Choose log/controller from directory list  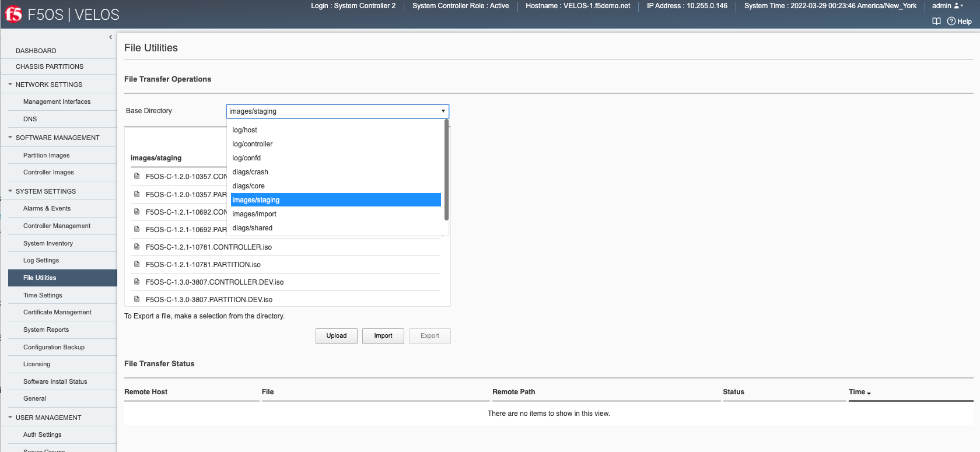335,144
